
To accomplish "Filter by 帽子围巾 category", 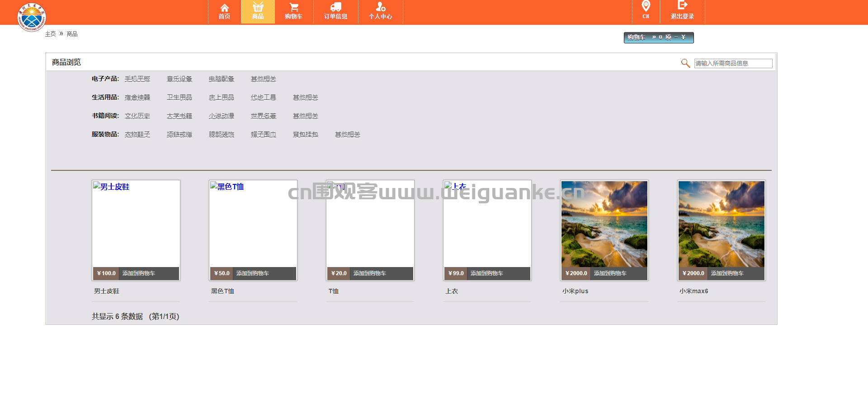I will click(x=264, y=134).
